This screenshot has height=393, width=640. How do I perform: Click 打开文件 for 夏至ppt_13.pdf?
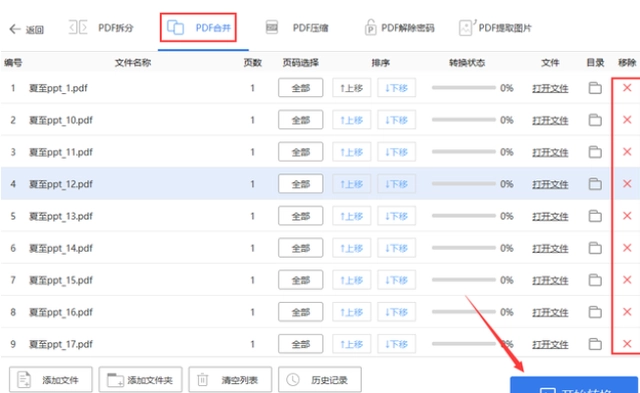point(550,216)
